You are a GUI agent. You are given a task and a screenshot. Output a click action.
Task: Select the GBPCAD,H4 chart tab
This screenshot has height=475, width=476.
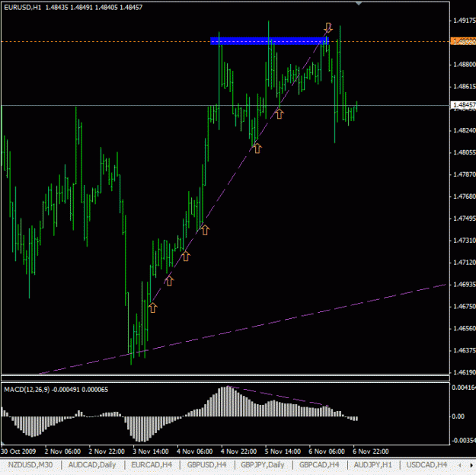pos(319,464)
